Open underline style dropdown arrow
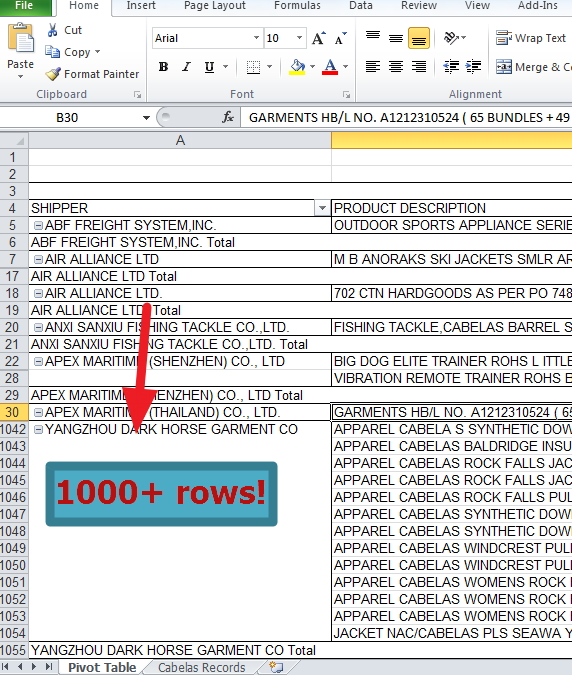Image resolution: width=572 pixels, height=675 pixels. point(226,67)
